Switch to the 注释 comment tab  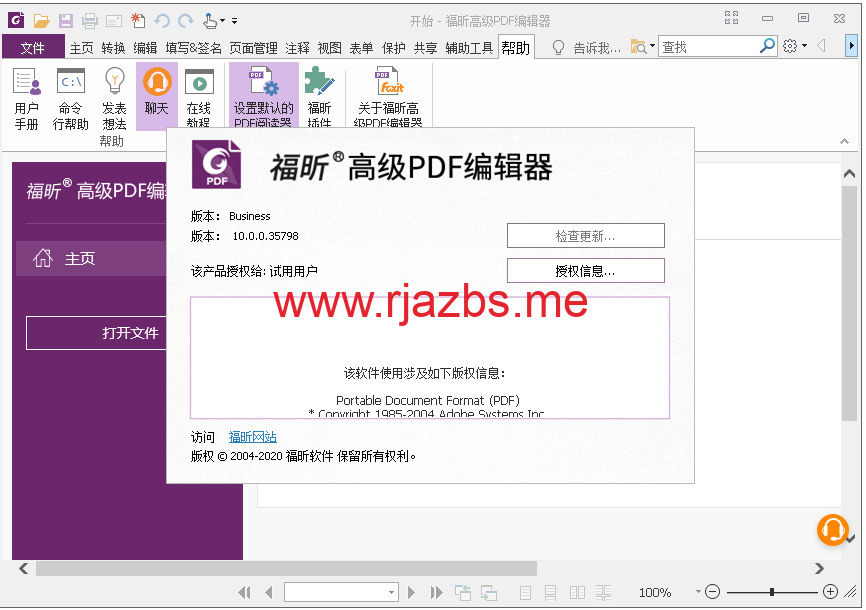297,48
